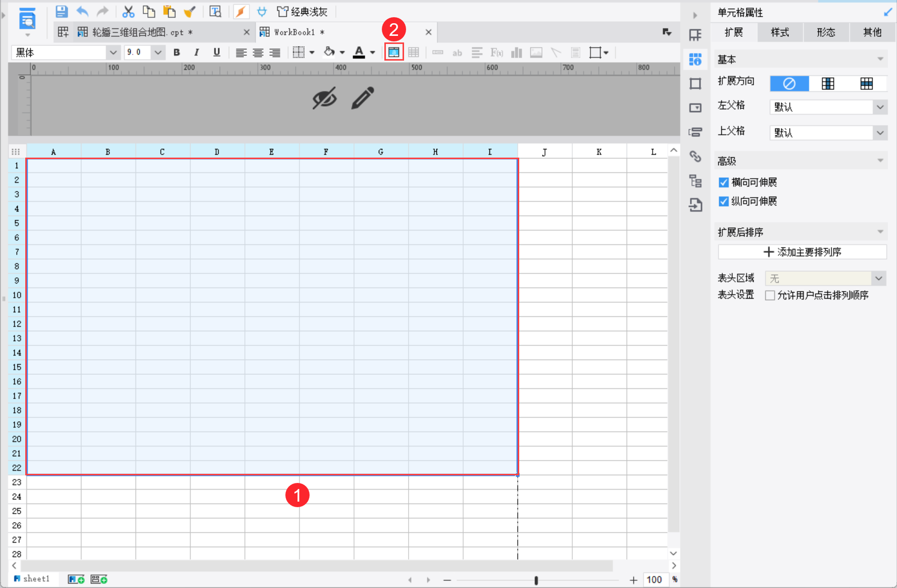Uncheck the 纵向可伸展 checkbox
Image resolution: width=897 pixels, height=588 pixels.
[x=724, y=202]
